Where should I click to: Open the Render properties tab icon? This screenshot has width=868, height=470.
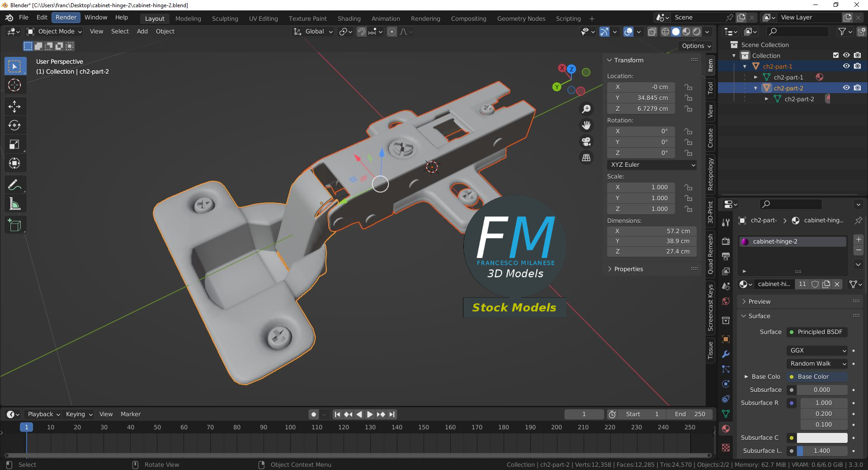coord(726,241)
